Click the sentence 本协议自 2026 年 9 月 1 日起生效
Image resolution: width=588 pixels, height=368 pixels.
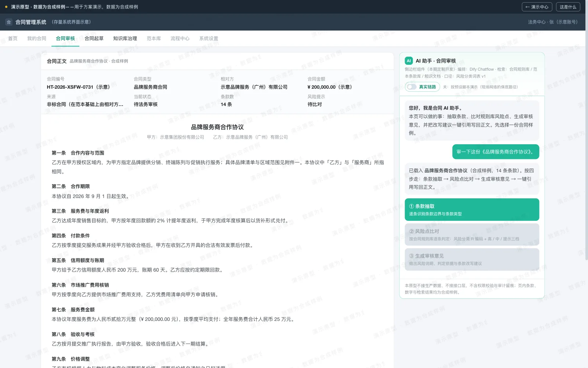(x=91, y=197)
